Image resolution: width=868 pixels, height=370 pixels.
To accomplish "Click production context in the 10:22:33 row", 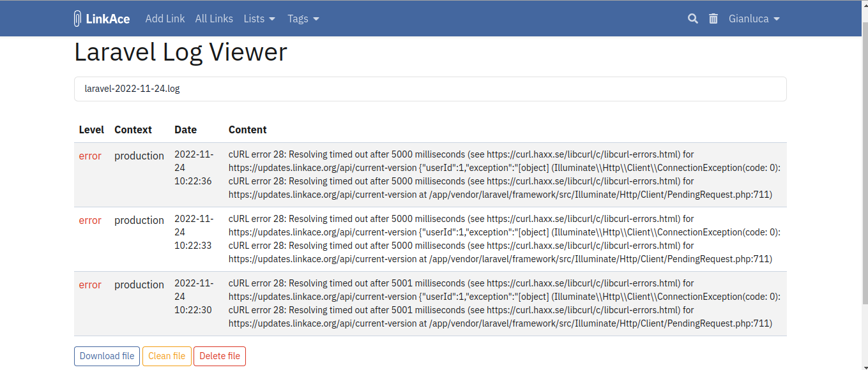I will coord(139,220).
